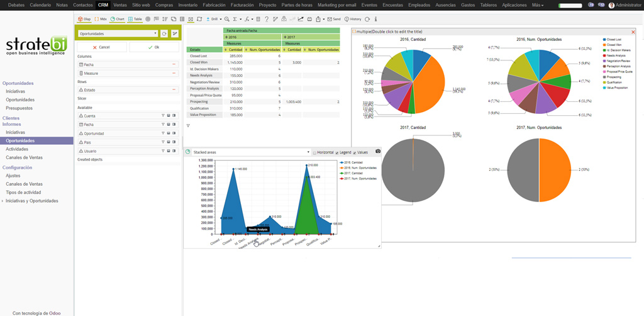Click the History toolbar button
Viewport: 644px width, 316px height.
[x=353, y=19]
